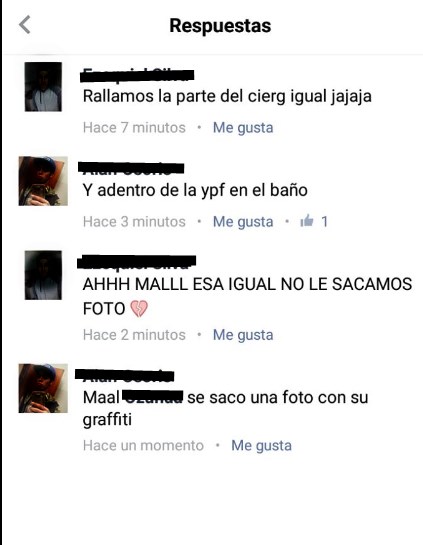Click Me gusta on the ypf baño comment
The height and width of the screenshot is (545, 423).
(x=243, y=222)
